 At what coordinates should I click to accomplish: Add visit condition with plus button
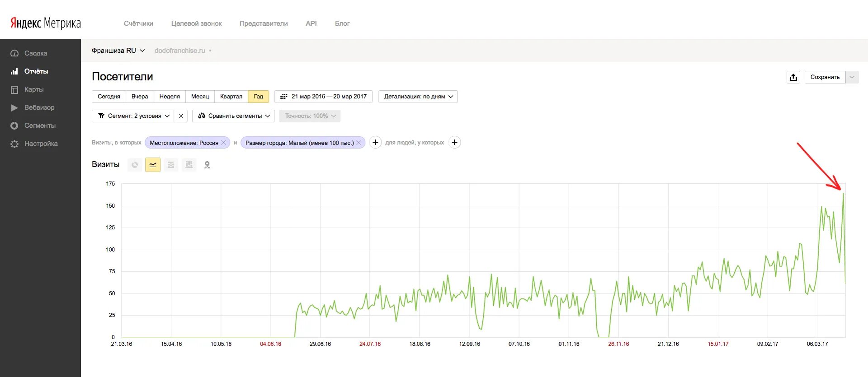375,143
